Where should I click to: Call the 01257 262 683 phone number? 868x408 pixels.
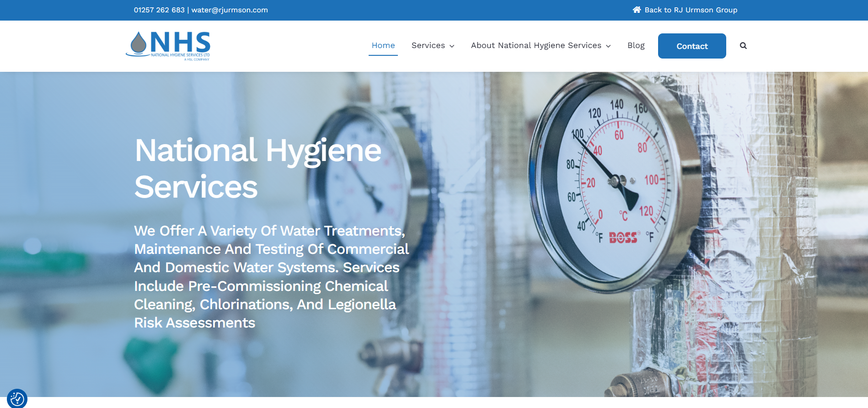[x=159, y=10]
